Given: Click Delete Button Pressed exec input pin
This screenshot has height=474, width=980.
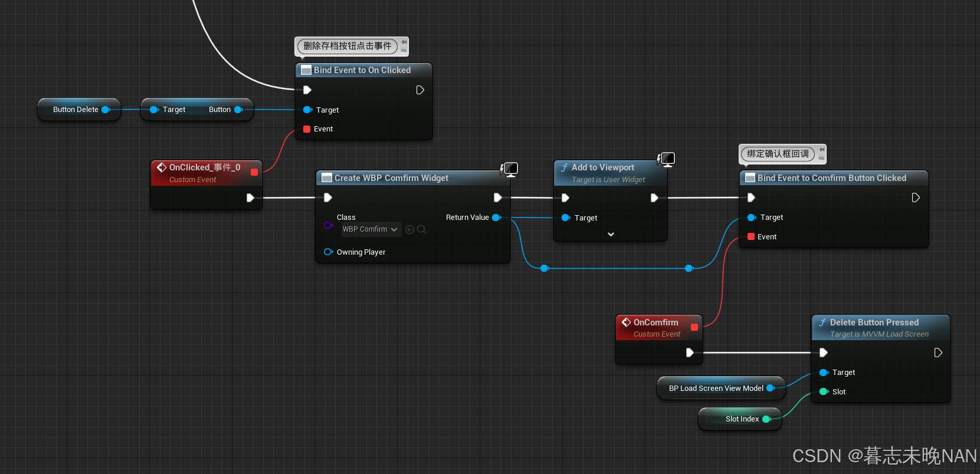Looking at the screenshot, I should coord(824,353).
